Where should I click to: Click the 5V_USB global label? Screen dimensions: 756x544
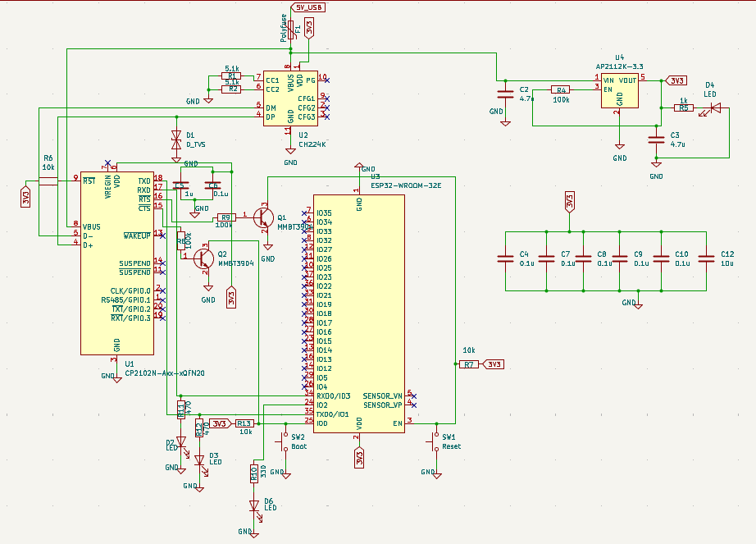pos(308,7)
